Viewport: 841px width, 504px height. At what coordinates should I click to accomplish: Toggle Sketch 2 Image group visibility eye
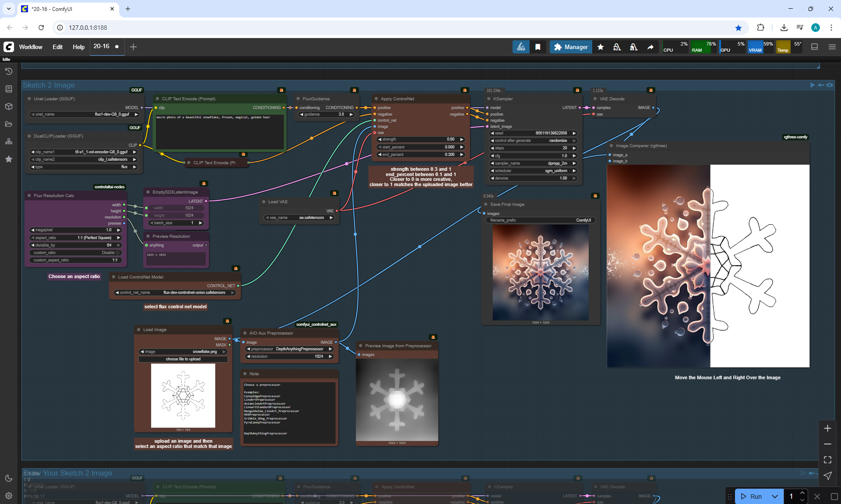pyautogui.click(x=830, y=85)
